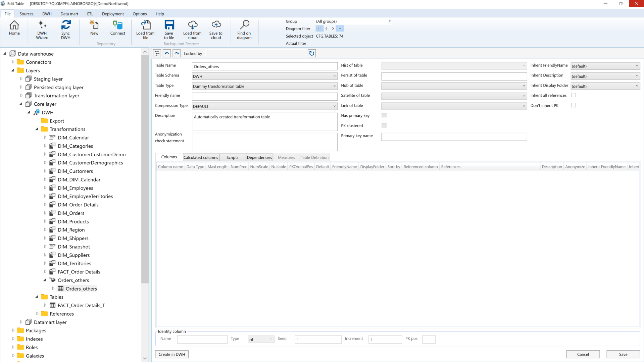Select the Data warehouse root icon
The image size is (644, 362).
pos(13,54)
